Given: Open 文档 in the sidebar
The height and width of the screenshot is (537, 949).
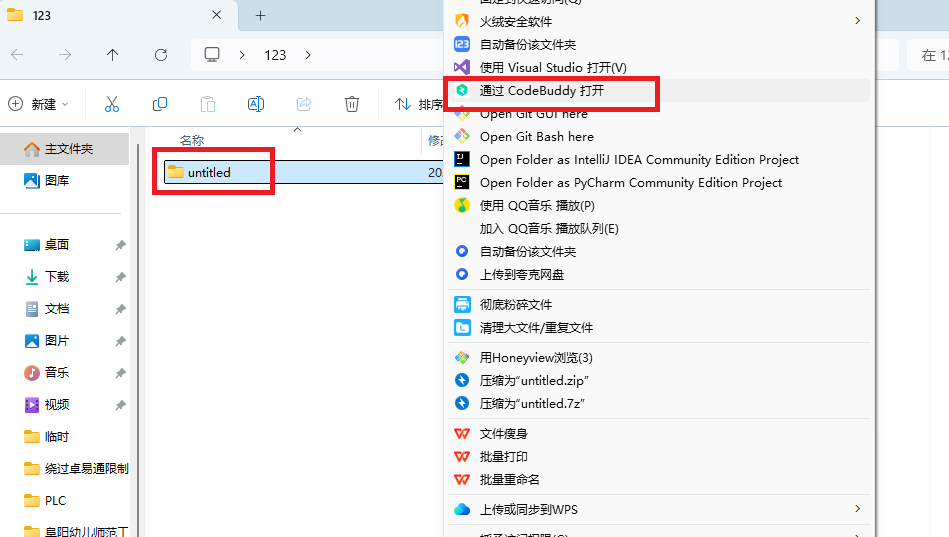Looking at the screenshot, I should [x=65, y=309].
